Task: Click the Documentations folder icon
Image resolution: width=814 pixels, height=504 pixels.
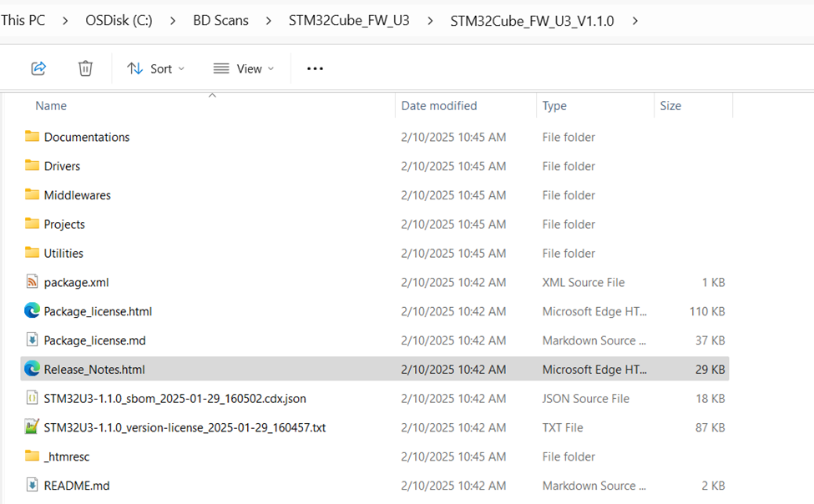Action: [x=32, y=137]
